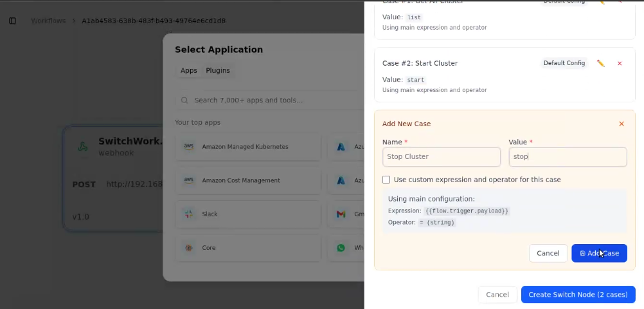Click the Add Case button
Screen dimensions: 644x309
click(599, 253)
